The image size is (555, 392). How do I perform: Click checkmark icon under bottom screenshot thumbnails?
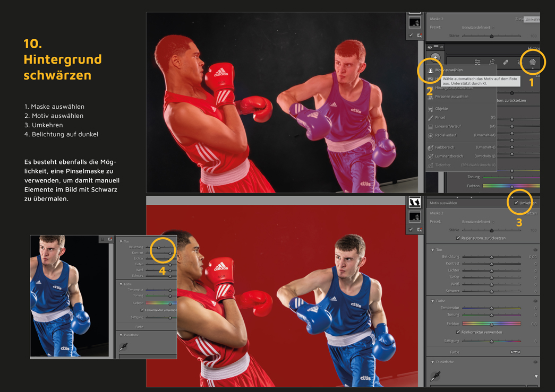411,229
